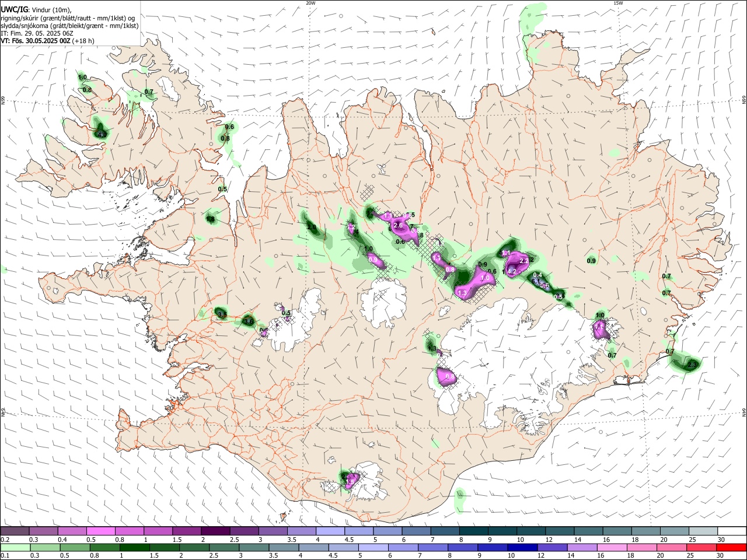Pick the lower-row swatch between 3.5 and 4

pos(284,548)
